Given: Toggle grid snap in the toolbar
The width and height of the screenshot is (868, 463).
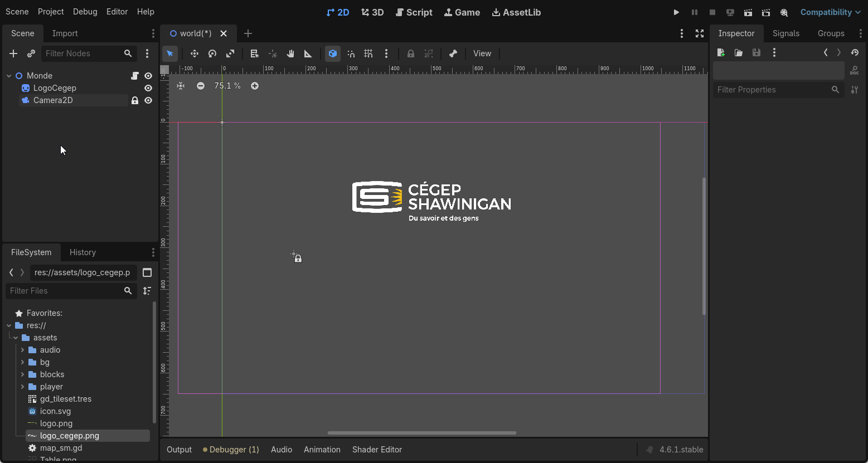Looking at the screenshot, I should (368, 53).
